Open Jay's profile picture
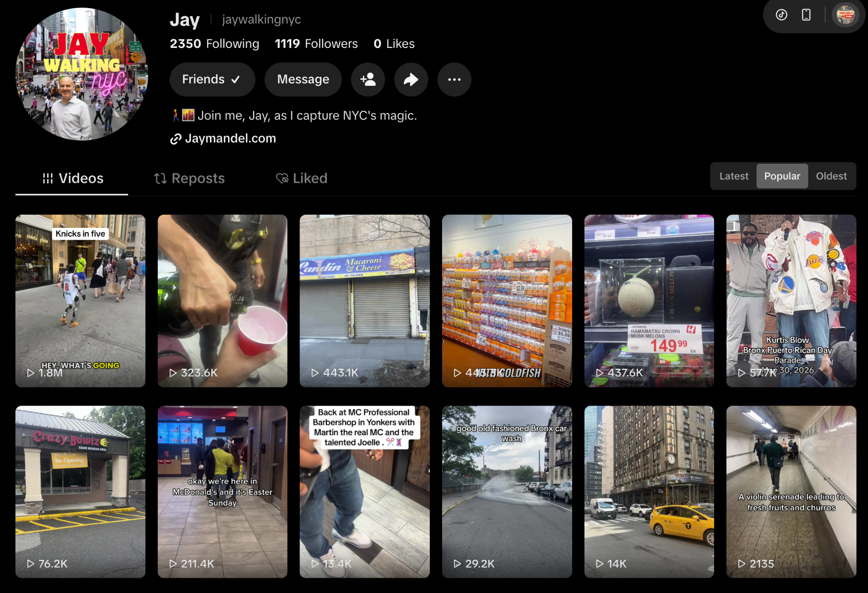 coord(81,74)
